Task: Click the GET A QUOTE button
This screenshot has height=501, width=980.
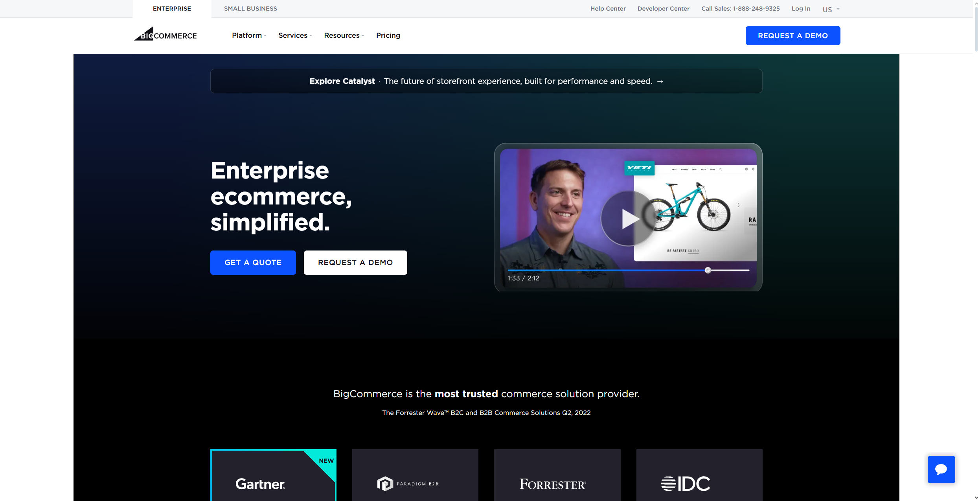Action: pos(253,262)
